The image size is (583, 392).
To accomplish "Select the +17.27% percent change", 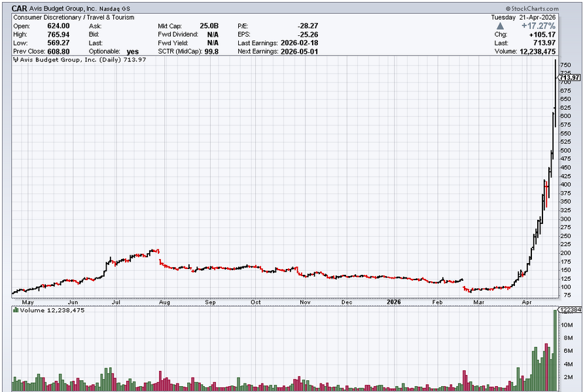I will click(x=539, y=26).
